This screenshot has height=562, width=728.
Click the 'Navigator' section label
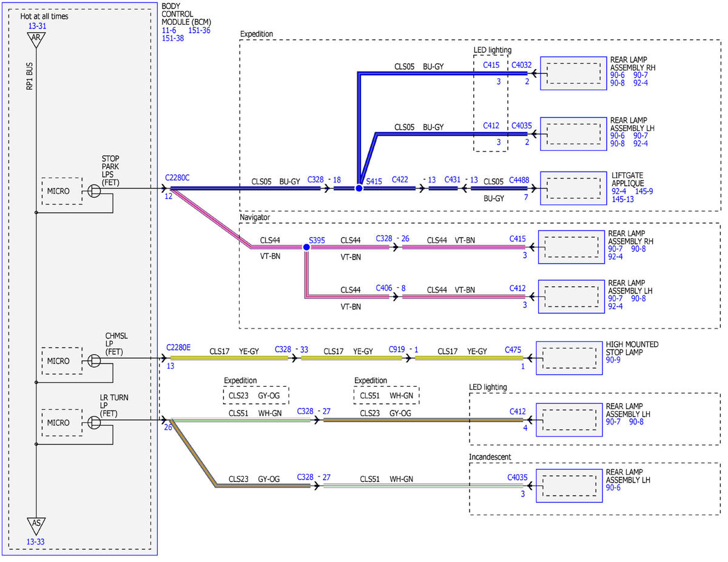click(x=255, y=216)
